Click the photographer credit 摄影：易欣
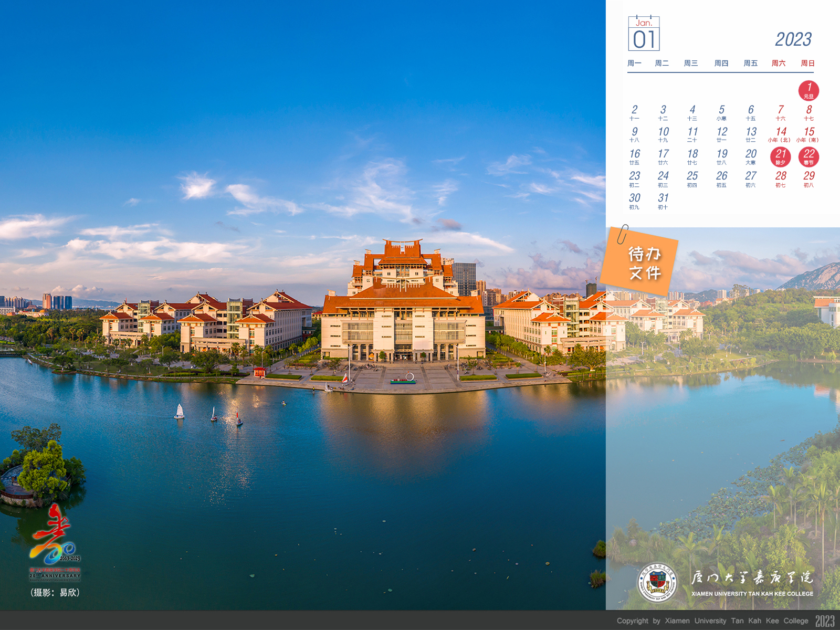Viewport: 840px width, 630px height. [55, 593]
